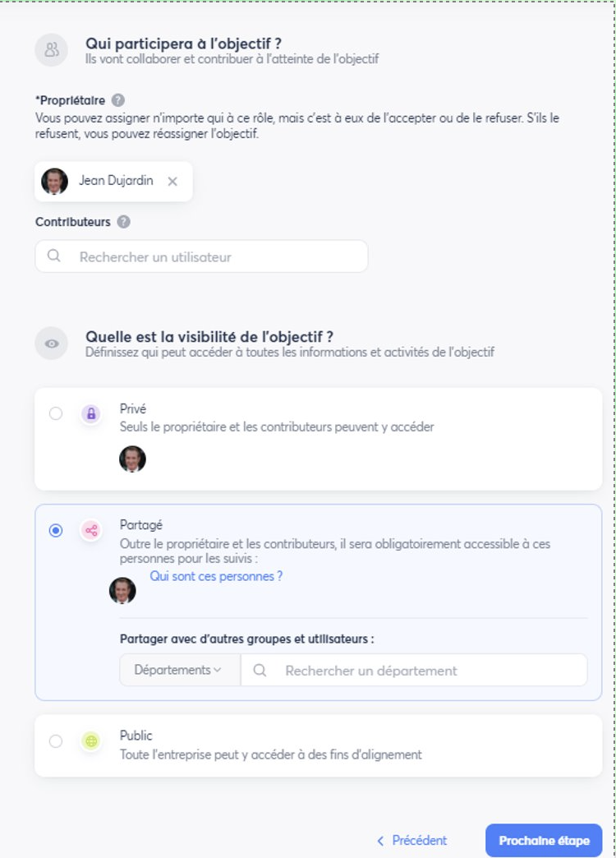Click the eye icon beside visibility heading
The height and width of the screenshot is (858, 616).
coord(52,344)
